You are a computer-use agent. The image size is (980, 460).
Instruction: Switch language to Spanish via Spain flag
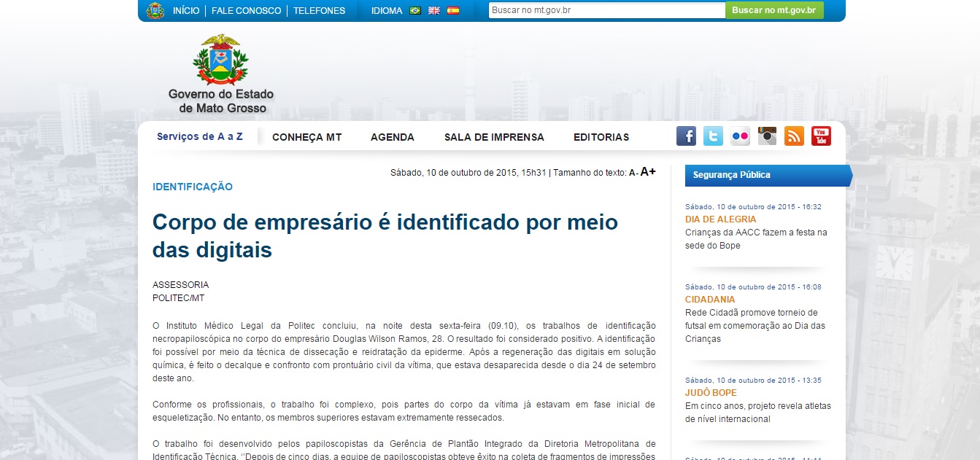[453, 11]
